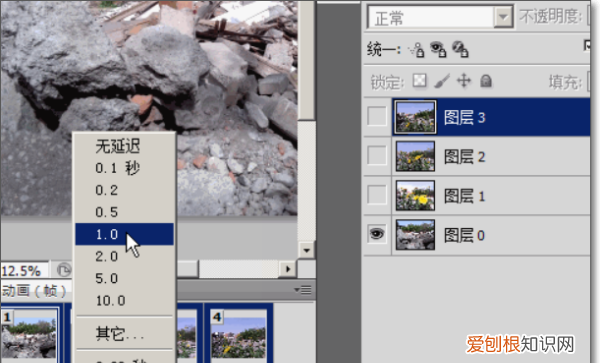Image resolution: width=600 pixels, height=363 pixels.
Task: Click the 12.5% zoom field
Action: coord(24,271)
